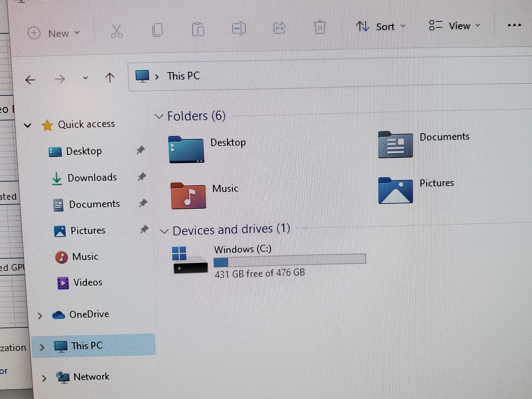Click the Music label in Folders group
Image resolution: width=532 pixels, height=399 pixels.
(225, 189)
